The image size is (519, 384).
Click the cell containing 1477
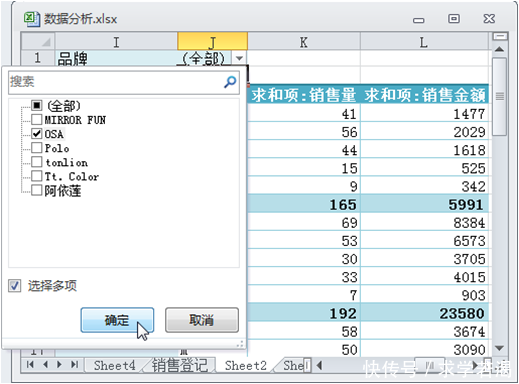click(x=425, y=113)
